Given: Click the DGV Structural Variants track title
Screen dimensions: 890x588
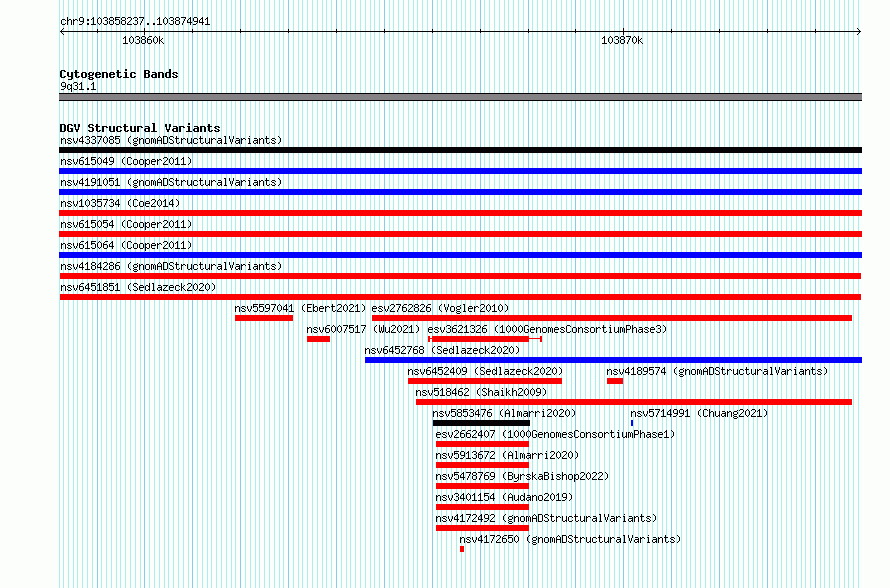Looking at the screenshot, I should [140, 128].
